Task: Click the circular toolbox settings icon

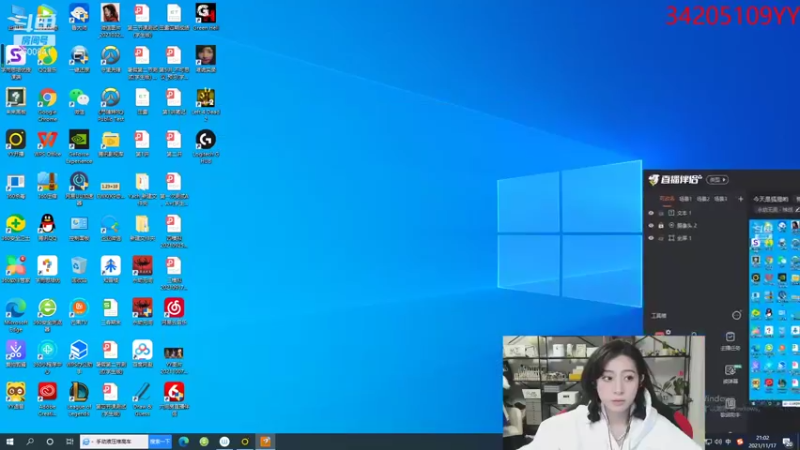Action: 736,315
